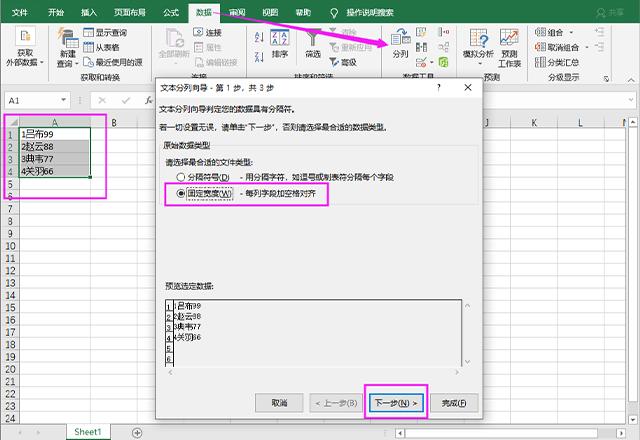Click horizontal scrollbar right arrow
The image size is (640, 440).
[621, 433]
